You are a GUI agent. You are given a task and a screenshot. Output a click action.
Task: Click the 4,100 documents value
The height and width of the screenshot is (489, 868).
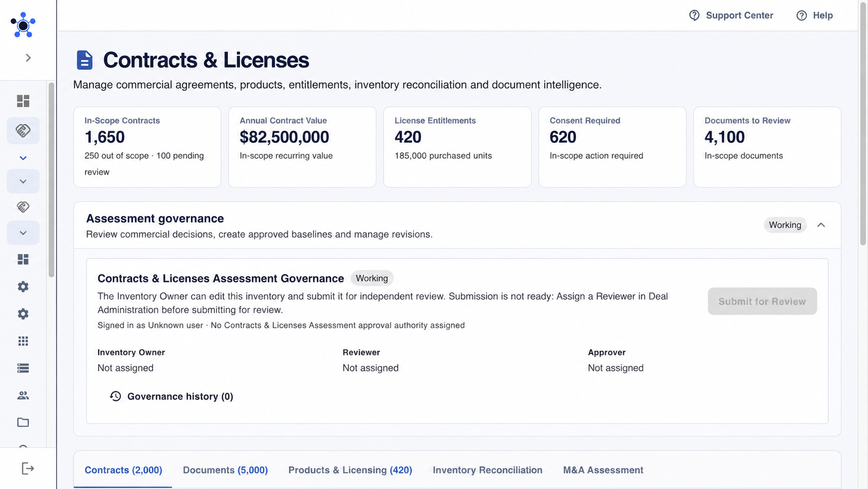click(724, 137)
